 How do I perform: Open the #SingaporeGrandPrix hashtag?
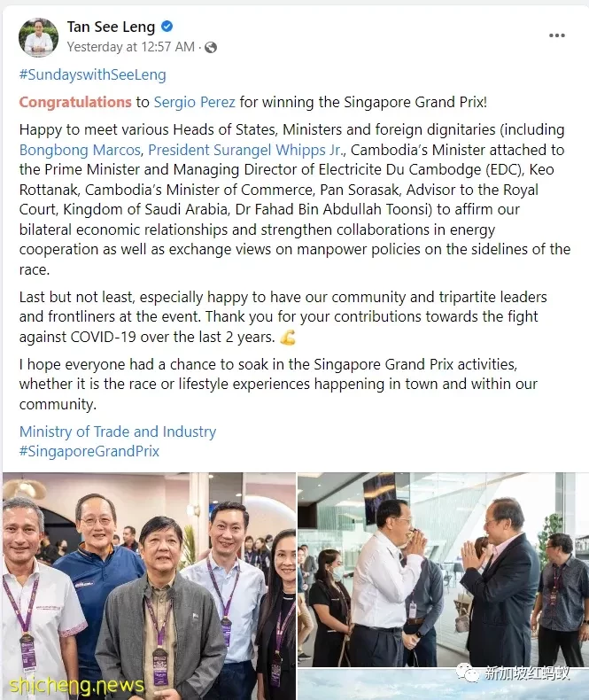click(89, 451)
